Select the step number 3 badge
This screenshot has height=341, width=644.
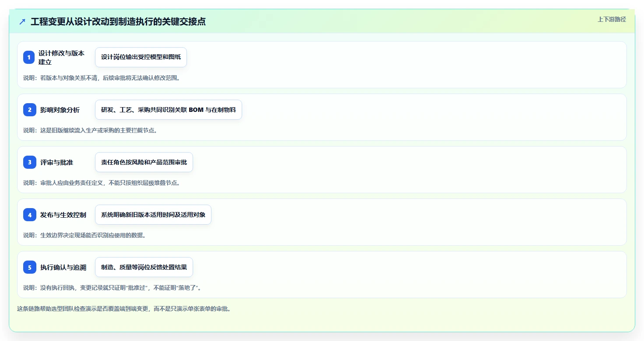click(x=29, y=162)
